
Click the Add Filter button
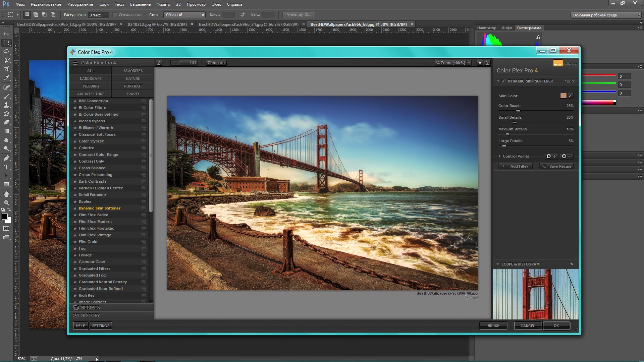516,166
